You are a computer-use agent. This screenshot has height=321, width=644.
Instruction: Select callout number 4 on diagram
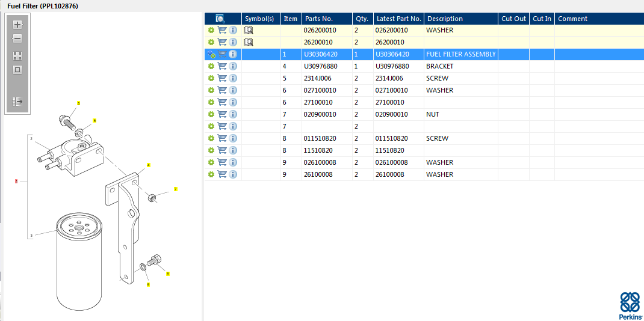pos(149,165)
